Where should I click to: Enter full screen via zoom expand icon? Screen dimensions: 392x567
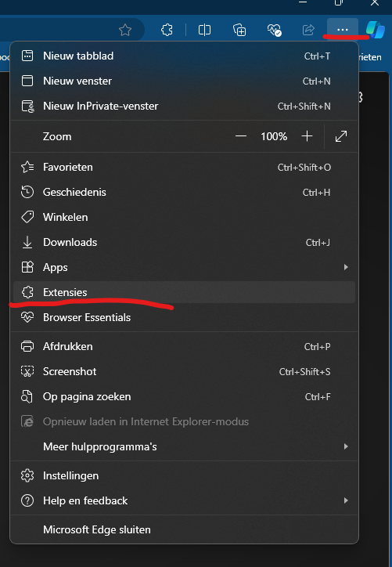tap(341, 136)
